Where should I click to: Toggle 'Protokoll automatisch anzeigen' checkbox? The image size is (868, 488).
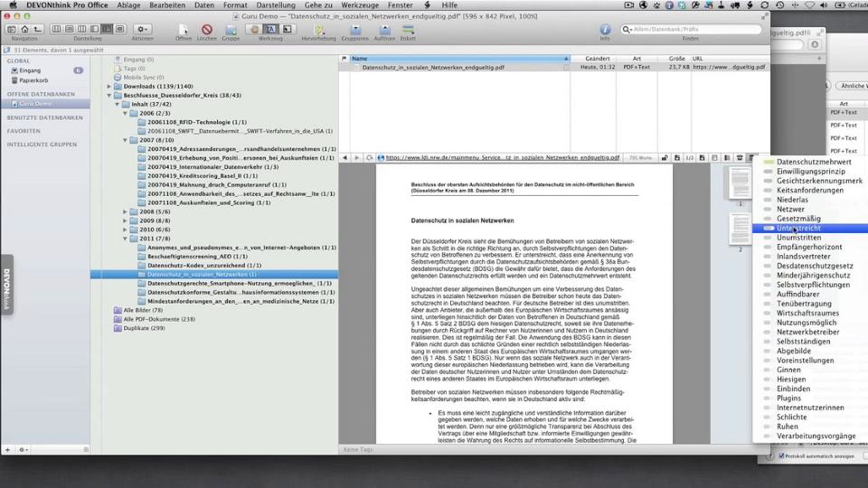pos(781,455)
